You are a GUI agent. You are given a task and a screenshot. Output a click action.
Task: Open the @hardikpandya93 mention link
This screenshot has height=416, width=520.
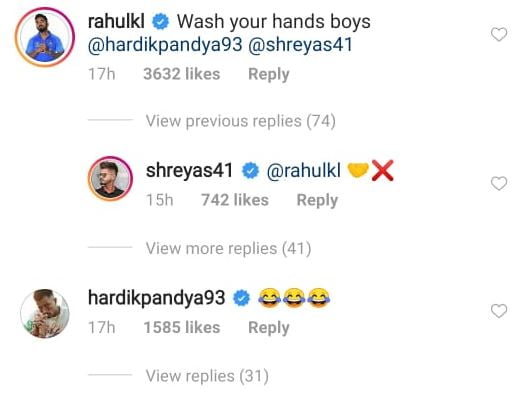(x=165, y=45)
